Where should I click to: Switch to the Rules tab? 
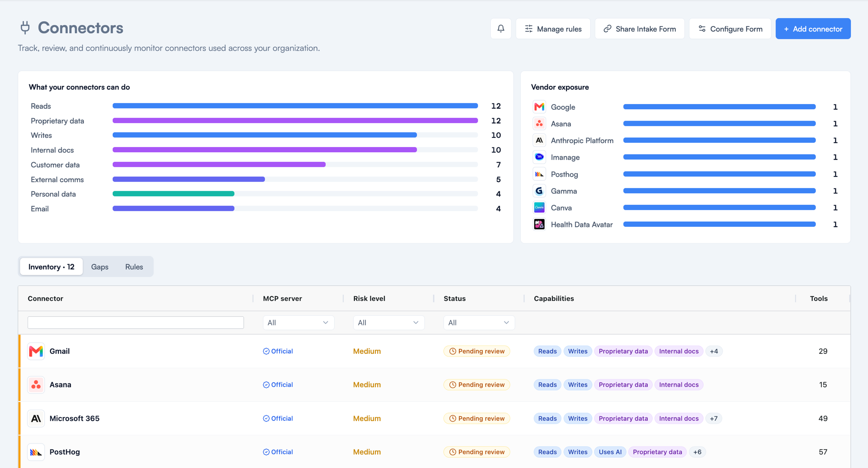134,267
